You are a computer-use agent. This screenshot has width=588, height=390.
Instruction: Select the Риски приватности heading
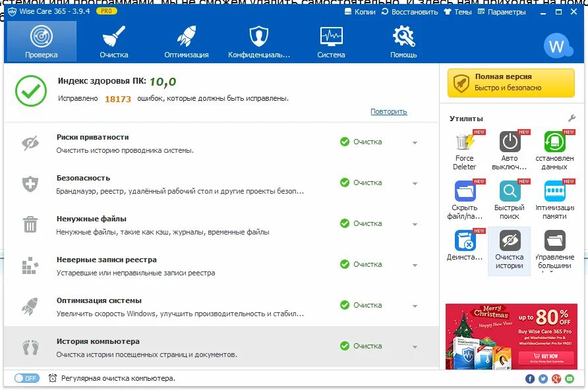pyautogui.click(x=93, y=137)
